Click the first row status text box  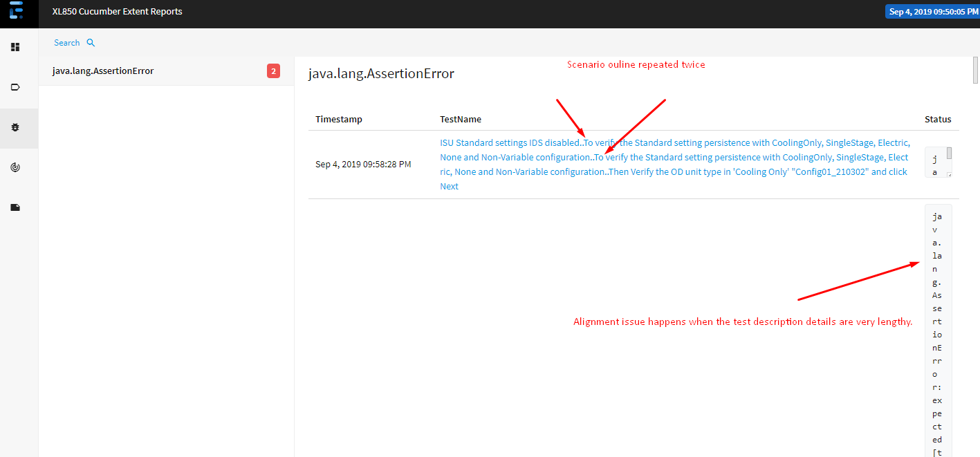[x=939, y=162]
